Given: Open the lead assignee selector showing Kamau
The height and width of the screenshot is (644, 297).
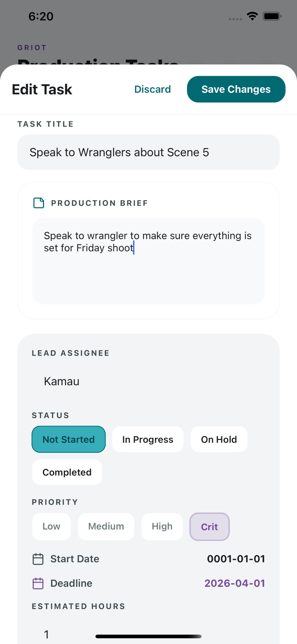Looking at the screenshot, I should point(61,381).
